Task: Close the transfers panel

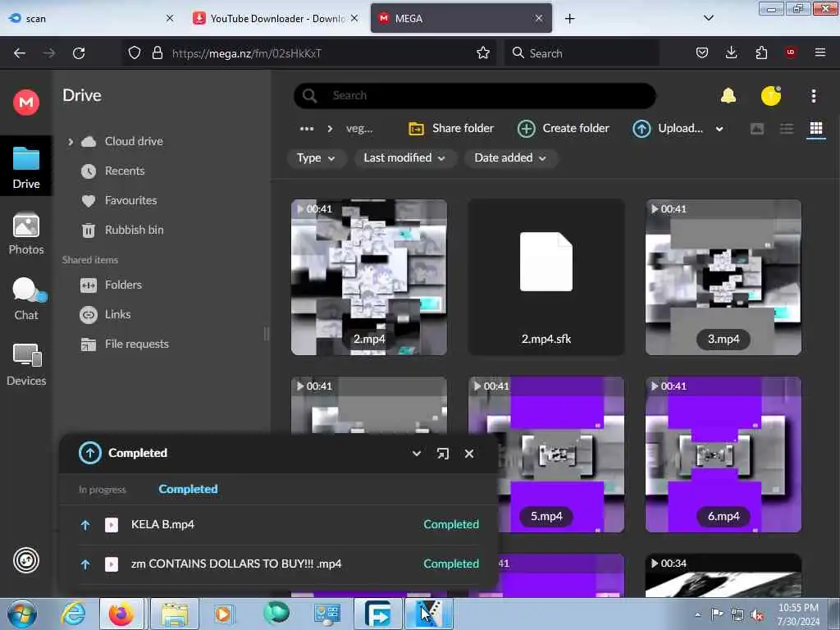Action: coord(468,454)
